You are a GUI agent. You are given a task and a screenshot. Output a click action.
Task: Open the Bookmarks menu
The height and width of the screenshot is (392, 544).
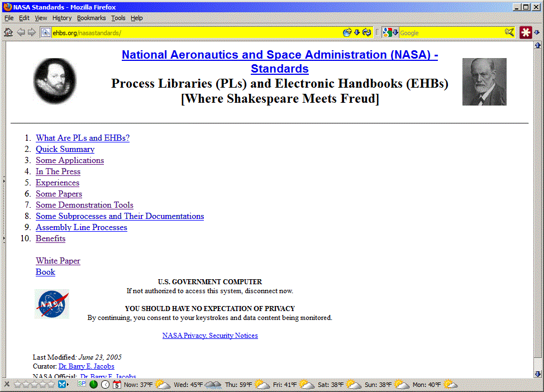91,18
